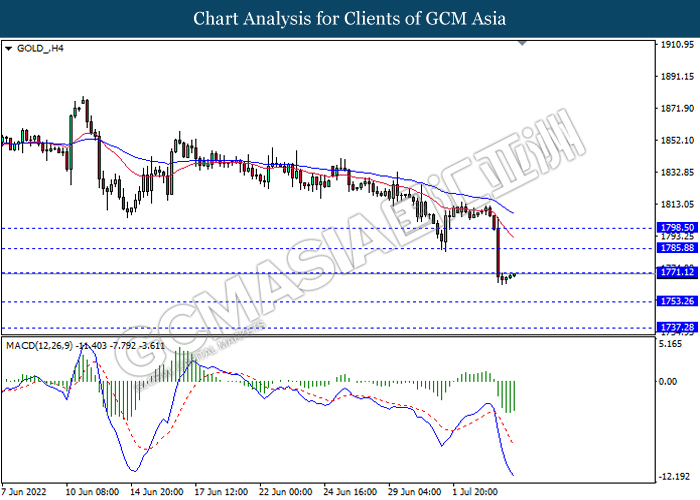Click the 22 Jun 00:00 time label
The width and height of the screenshot is (700, 500).
[286, 492]
